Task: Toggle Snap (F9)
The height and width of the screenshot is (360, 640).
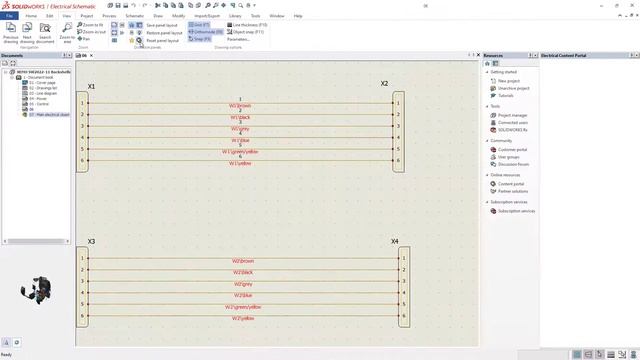Action: (200, 39)
